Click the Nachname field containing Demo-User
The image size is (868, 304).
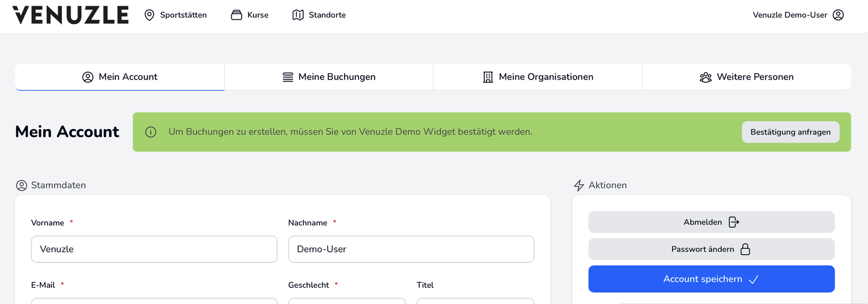tap(411, 249)
